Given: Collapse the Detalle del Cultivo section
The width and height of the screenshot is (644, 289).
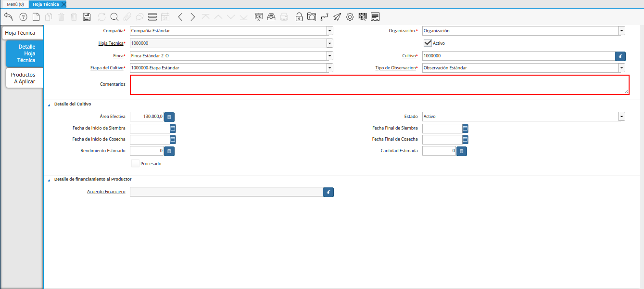Looking at the screenshot, I should 49,104.
